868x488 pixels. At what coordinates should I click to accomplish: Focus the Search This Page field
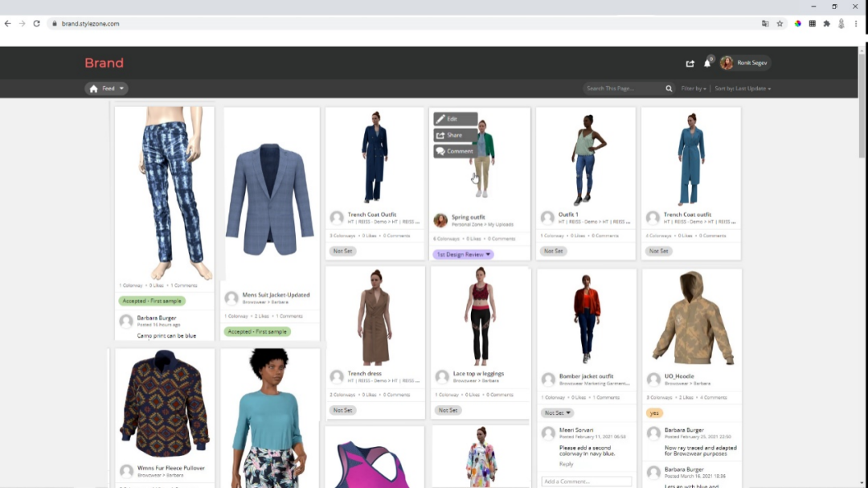(x=624, y=88)
